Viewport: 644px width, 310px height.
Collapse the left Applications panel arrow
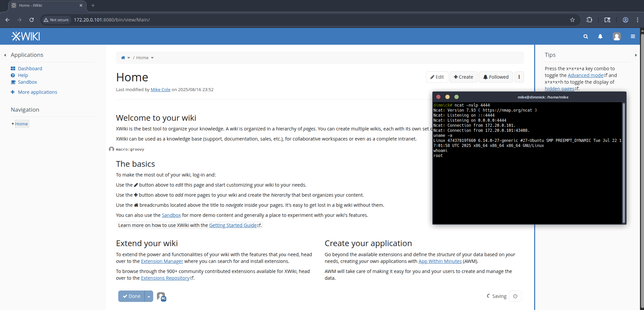click(x=5, y=55)
